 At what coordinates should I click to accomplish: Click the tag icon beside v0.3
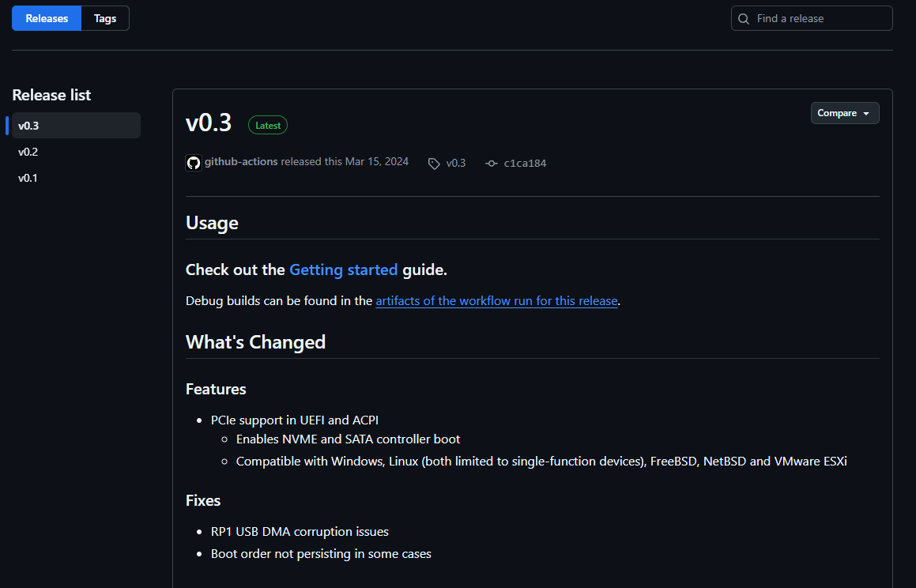[433, 164]
